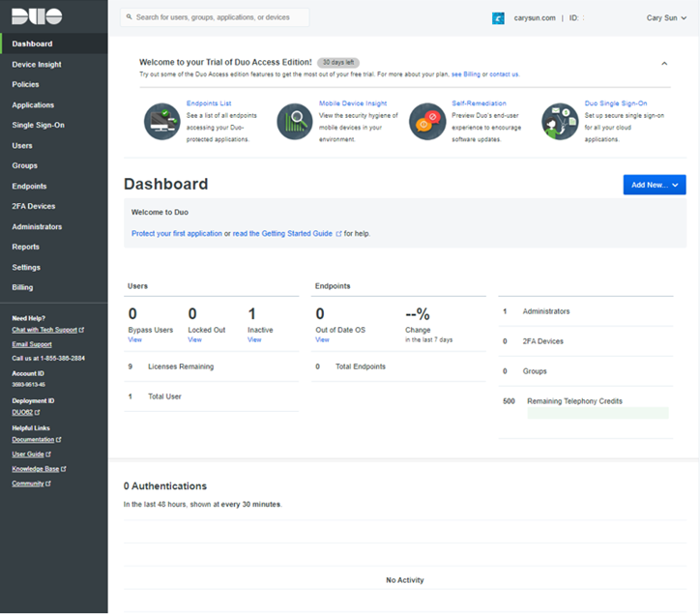Click the Email Support link
The width and height of the screenshot is (700, 615).
32,344
